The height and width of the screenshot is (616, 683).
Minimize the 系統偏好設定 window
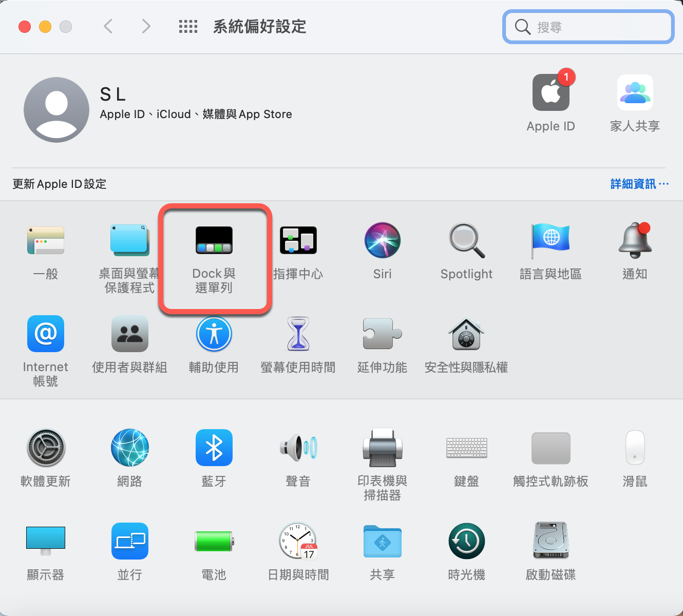coord(45,27)
